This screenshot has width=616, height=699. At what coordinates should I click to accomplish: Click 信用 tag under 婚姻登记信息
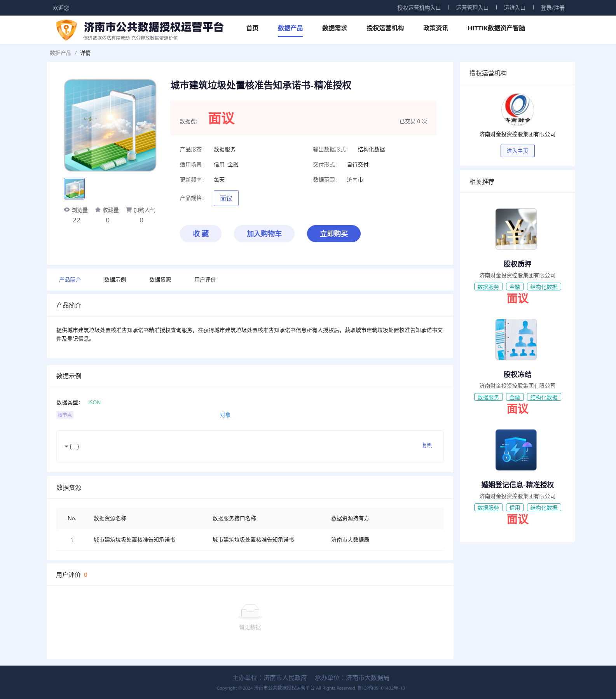pyautogui.click(x=515, y=508)
